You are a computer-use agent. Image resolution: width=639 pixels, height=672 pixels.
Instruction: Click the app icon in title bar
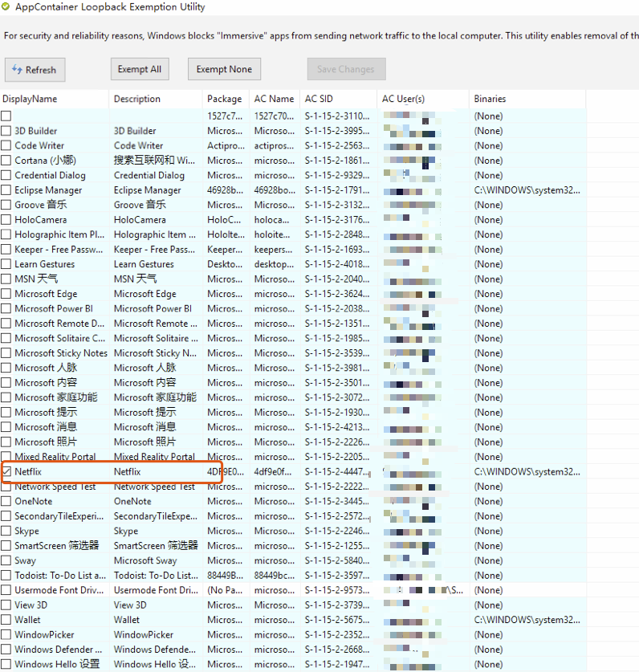click(x=6, y=6)
